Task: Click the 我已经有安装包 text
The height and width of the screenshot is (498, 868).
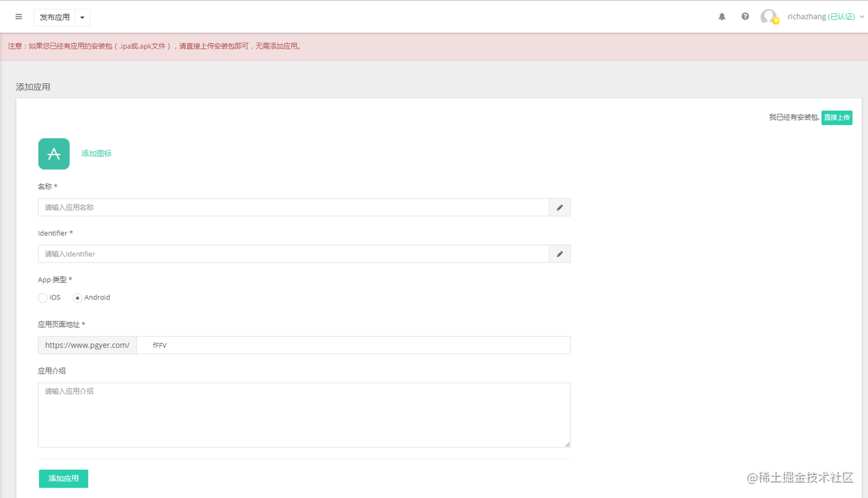Action: coord(794,118)
